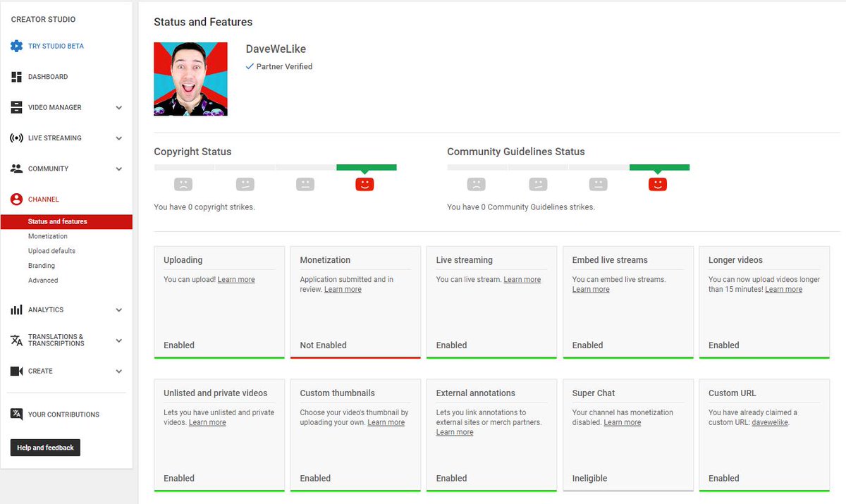This screenshot has height=504, width=846.
Task: Open Status and features submenu item
Action: tap(66, 221)
